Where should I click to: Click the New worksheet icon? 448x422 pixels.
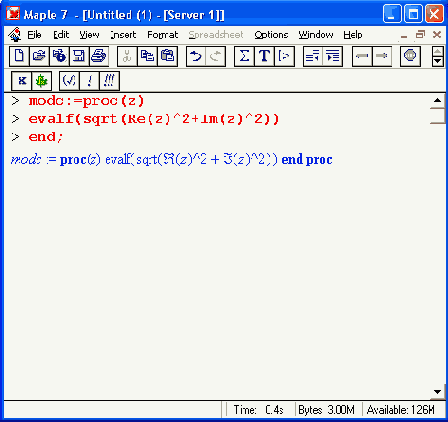click(x=19, y=56)
